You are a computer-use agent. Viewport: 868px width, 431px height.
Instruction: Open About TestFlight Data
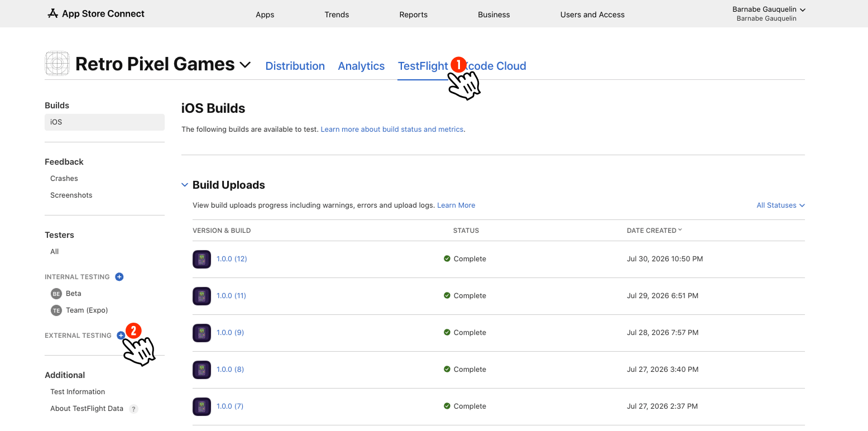[x=87, y=409]
